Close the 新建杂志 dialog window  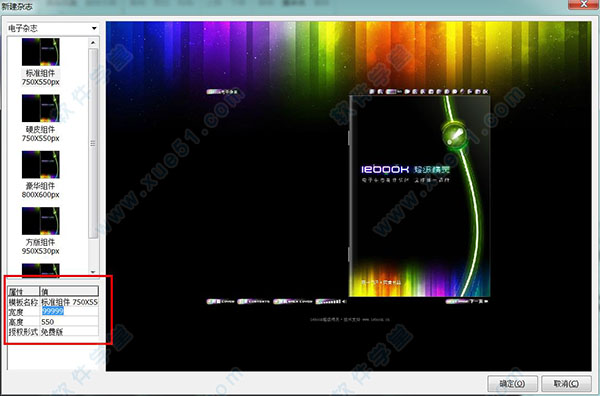pyautogui.click(x=584, y=5)
